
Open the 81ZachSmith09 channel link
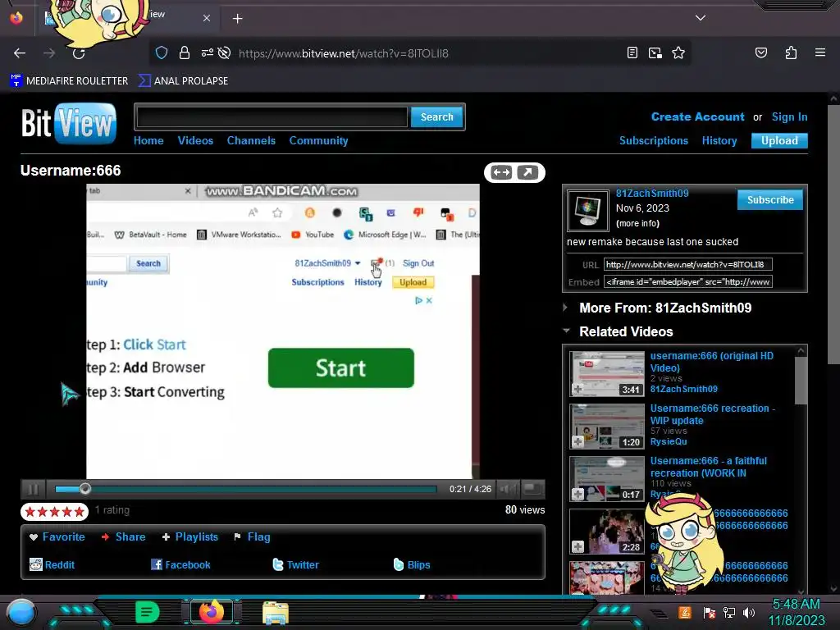(652, 194)
